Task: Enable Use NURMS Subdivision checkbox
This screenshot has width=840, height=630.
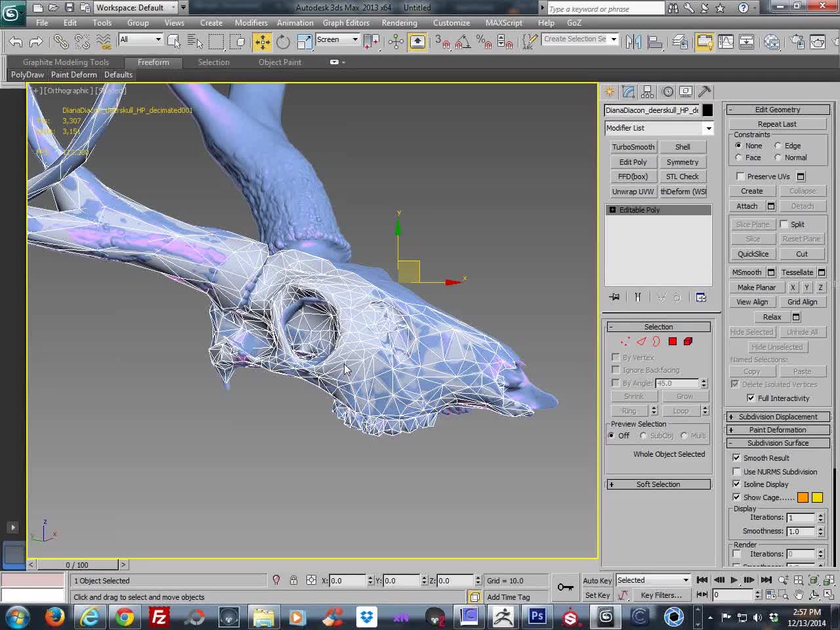Action: (736, 471)
